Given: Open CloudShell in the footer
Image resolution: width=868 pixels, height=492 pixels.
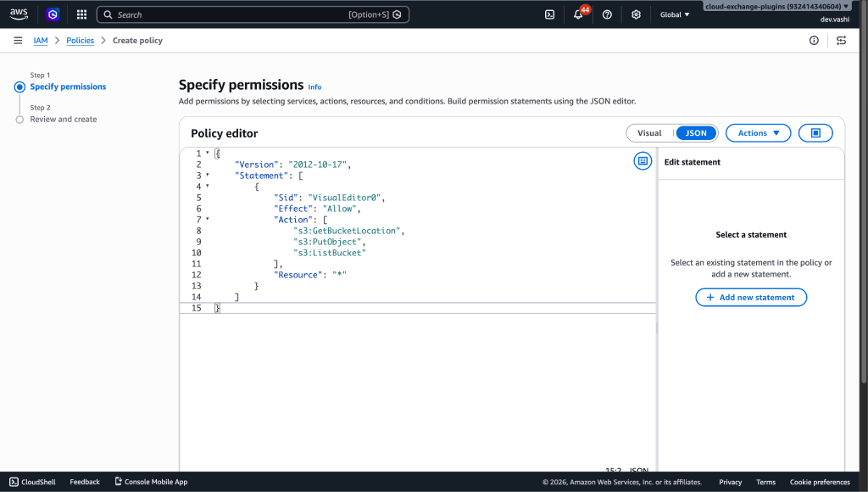Looking at the screenshot, I should [x=33, y=482].
